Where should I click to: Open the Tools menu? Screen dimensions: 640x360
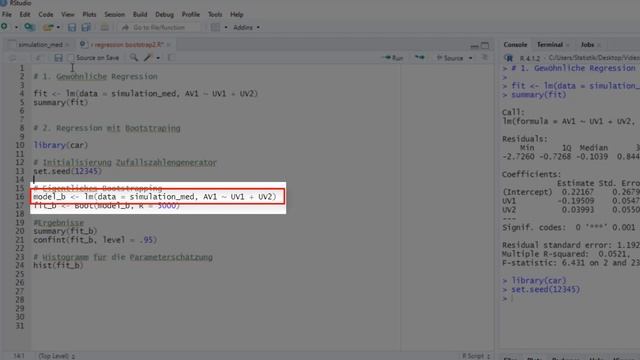click(215, 14)
